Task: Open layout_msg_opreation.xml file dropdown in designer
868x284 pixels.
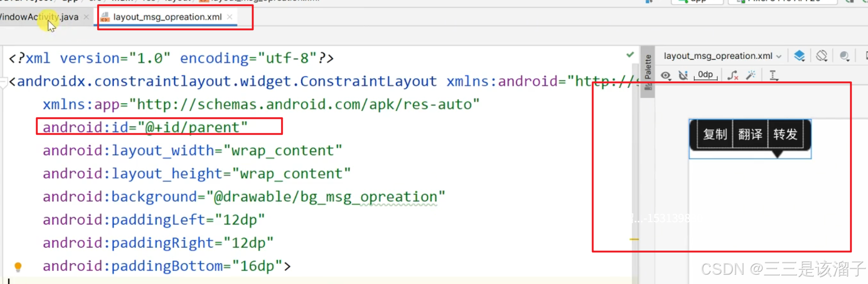Action: [723, 56]
